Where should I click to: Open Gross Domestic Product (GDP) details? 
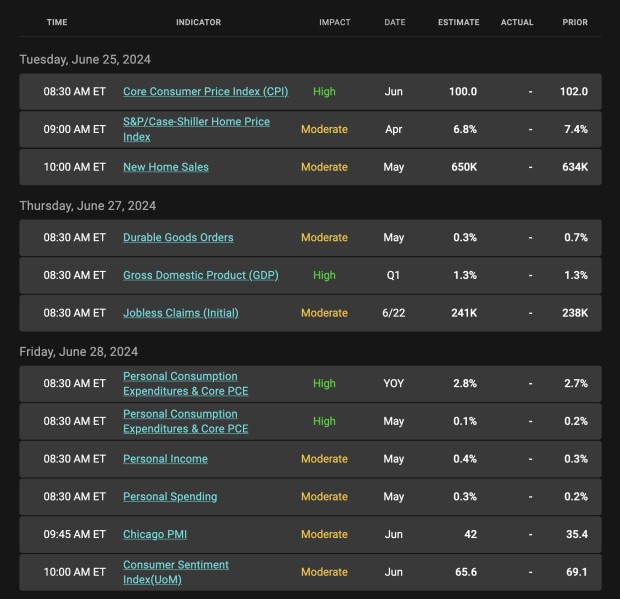[x=200, y=275]
